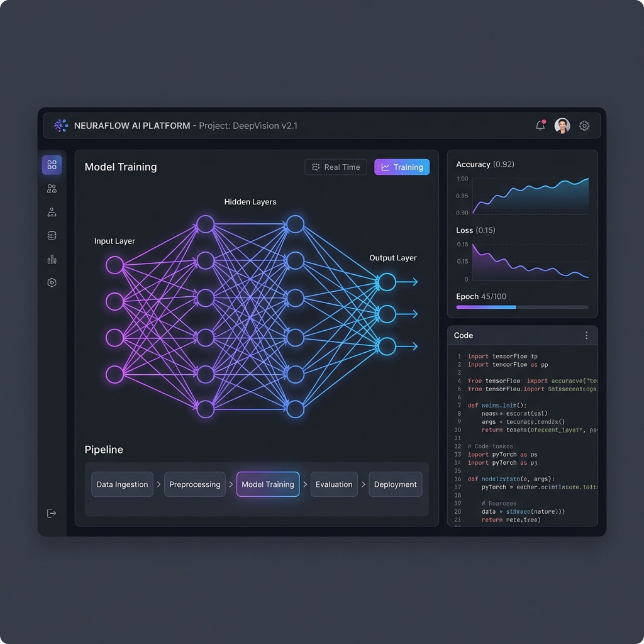Click the database icon in the sidebar
Screen dimensions: 644x644
[52, 236]
